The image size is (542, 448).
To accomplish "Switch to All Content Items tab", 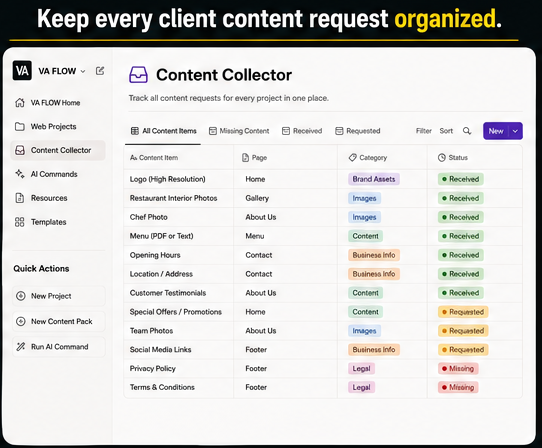I will tap(163, 131).
